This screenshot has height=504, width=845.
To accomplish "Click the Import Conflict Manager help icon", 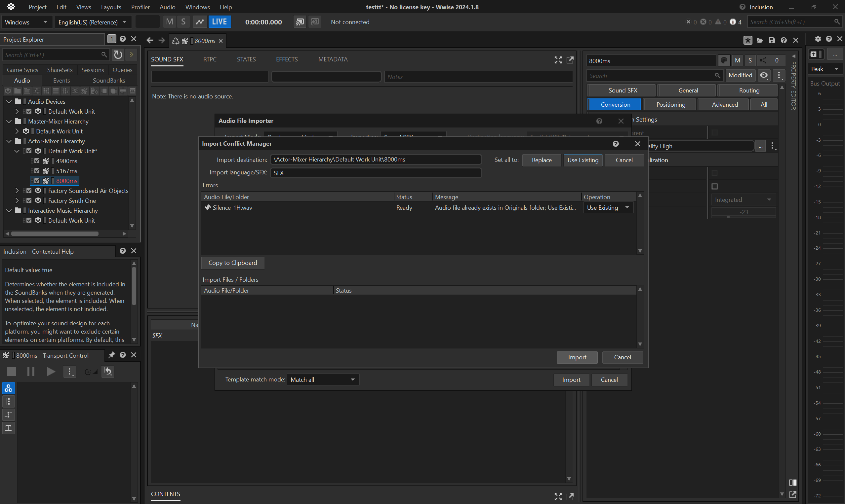I will [x=616, y=144].
